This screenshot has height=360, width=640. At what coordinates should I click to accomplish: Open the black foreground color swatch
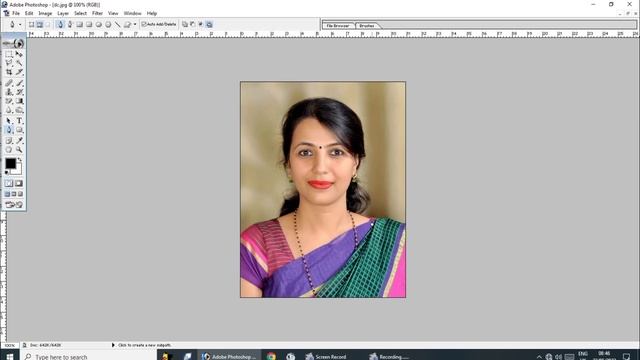pyautogui.click(x=10, y=163)
